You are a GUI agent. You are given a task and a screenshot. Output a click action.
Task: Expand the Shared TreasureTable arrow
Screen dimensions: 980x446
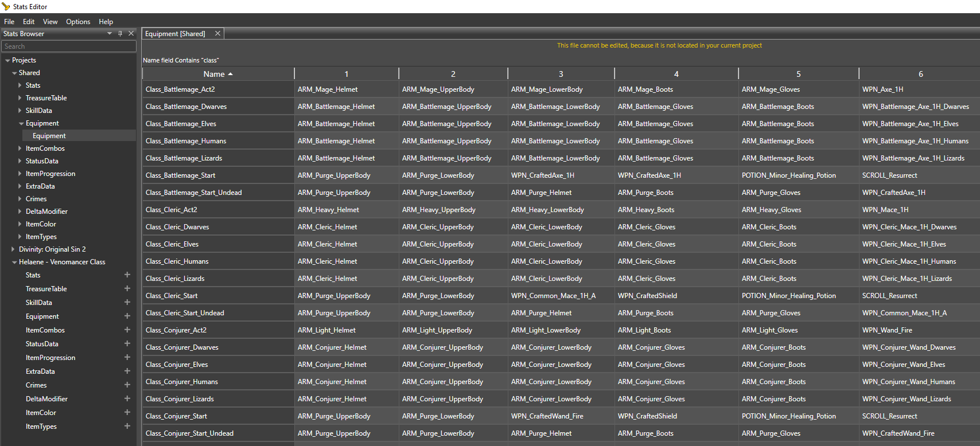pos(20,98)
